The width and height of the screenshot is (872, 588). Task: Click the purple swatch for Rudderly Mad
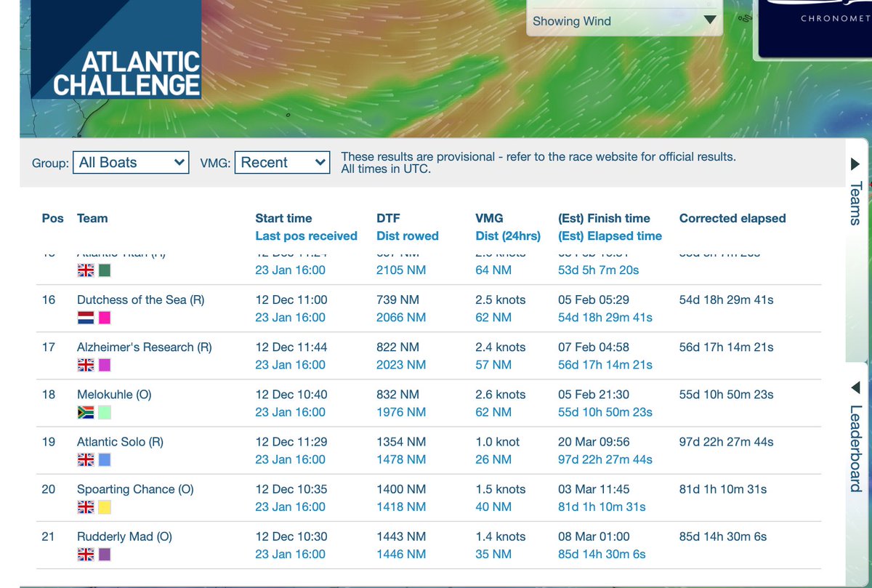(105, 554)
